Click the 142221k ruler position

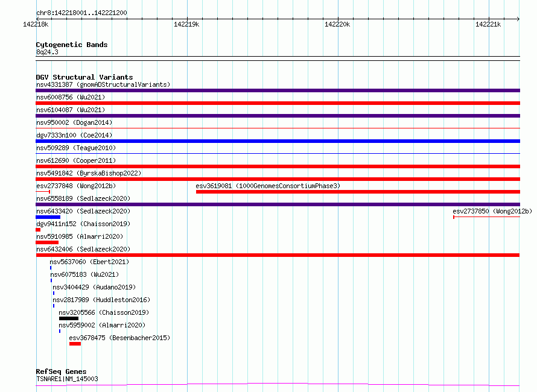tap(488, 24)
